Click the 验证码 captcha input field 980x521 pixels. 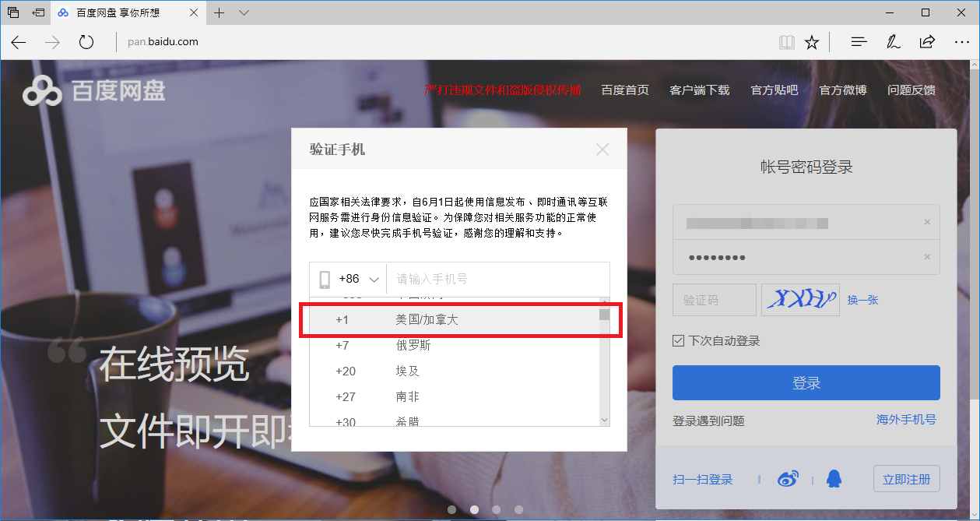[715, 300]
